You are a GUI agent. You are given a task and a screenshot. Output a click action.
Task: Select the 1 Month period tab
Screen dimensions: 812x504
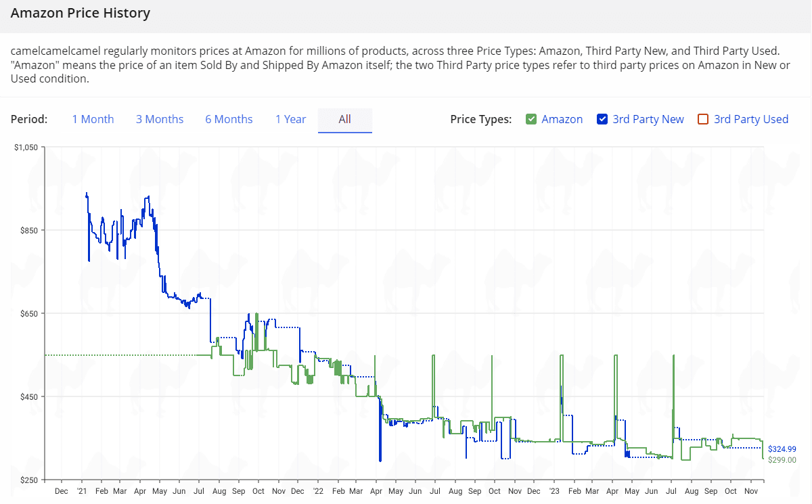(x=93, y=120)
